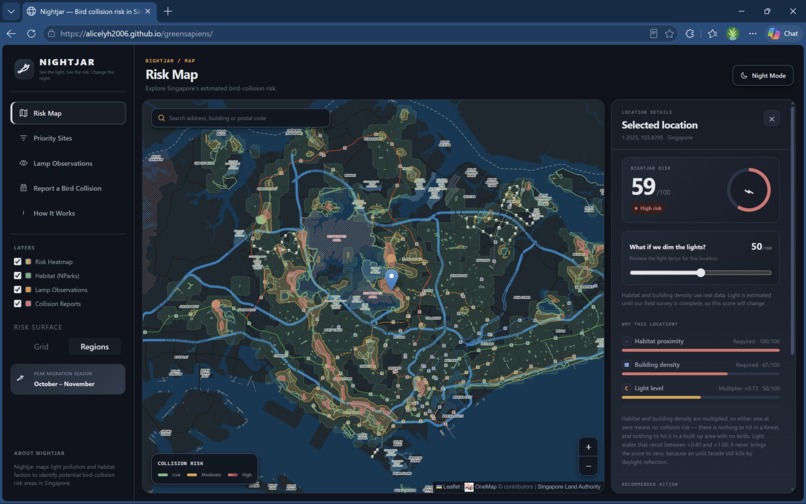Viewport: 806px width, 504px height.
Task: Click the dim lights slider handle
Action: pos(701,273)
